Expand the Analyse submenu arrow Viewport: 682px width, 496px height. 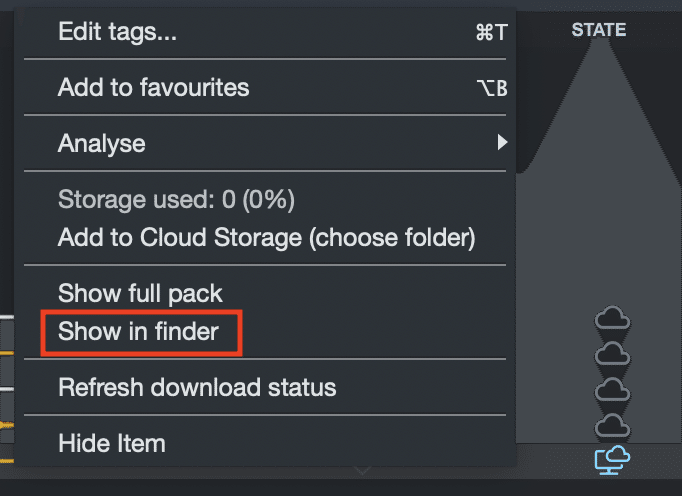[x=502, y=143]
